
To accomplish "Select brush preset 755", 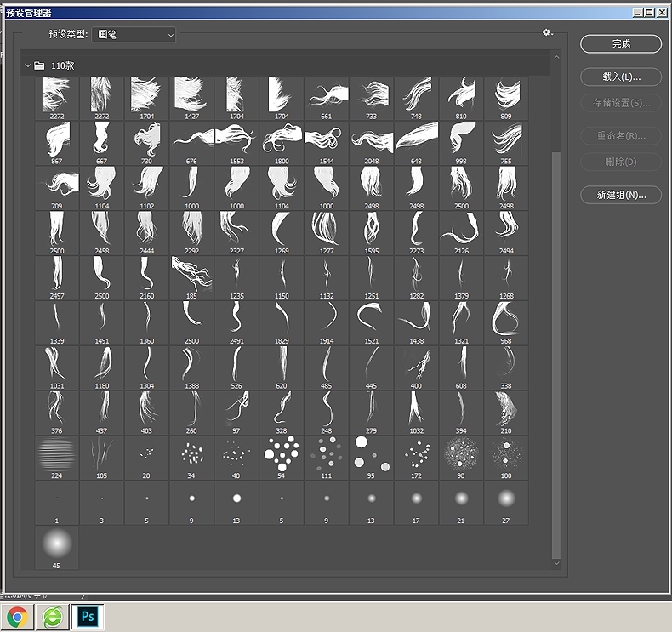I will click(x=506, y=143).
